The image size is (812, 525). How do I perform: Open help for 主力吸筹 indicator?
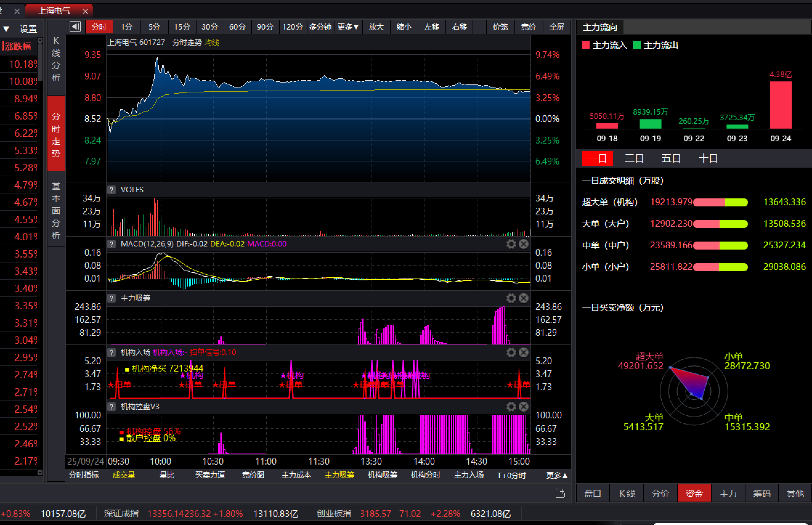112,298
